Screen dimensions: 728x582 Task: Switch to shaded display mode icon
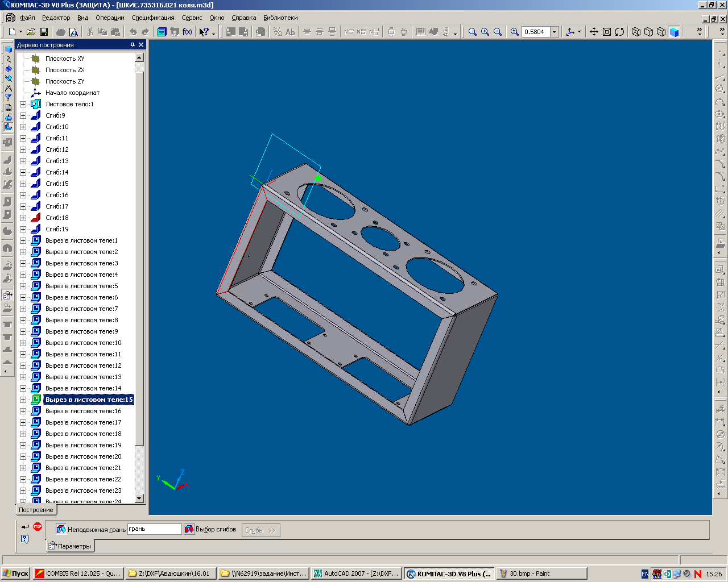(674, 32)
